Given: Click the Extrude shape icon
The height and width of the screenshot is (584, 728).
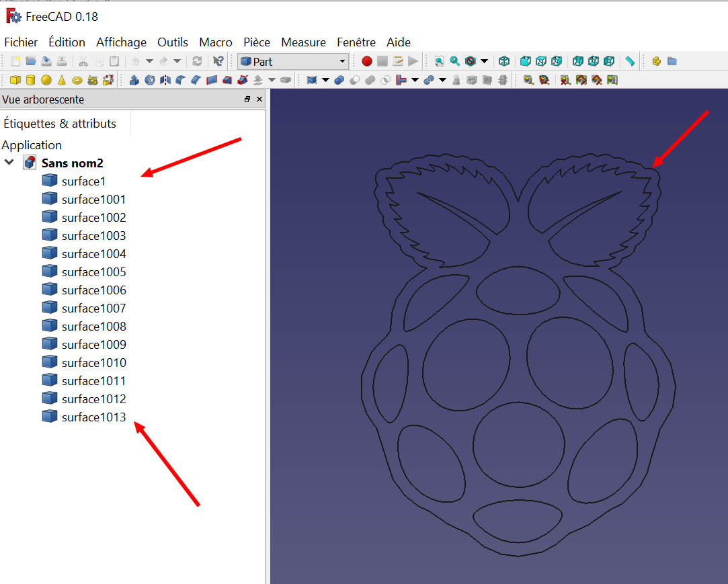Looking at the screenshot, I should 134,81.
